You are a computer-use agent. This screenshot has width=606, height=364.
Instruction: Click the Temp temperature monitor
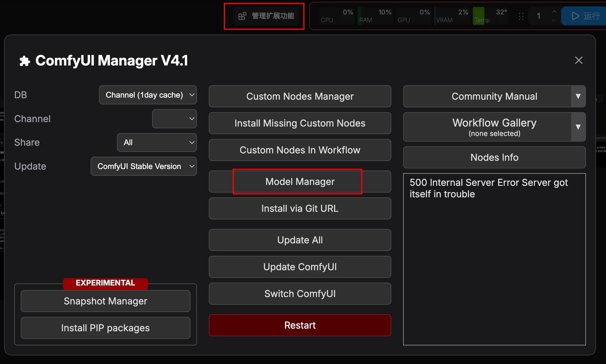(491, 16)
